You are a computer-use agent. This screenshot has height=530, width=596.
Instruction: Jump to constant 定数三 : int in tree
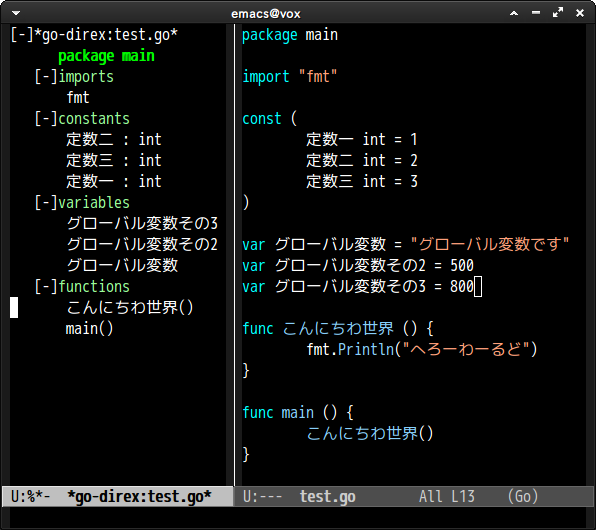pos(114,160)
